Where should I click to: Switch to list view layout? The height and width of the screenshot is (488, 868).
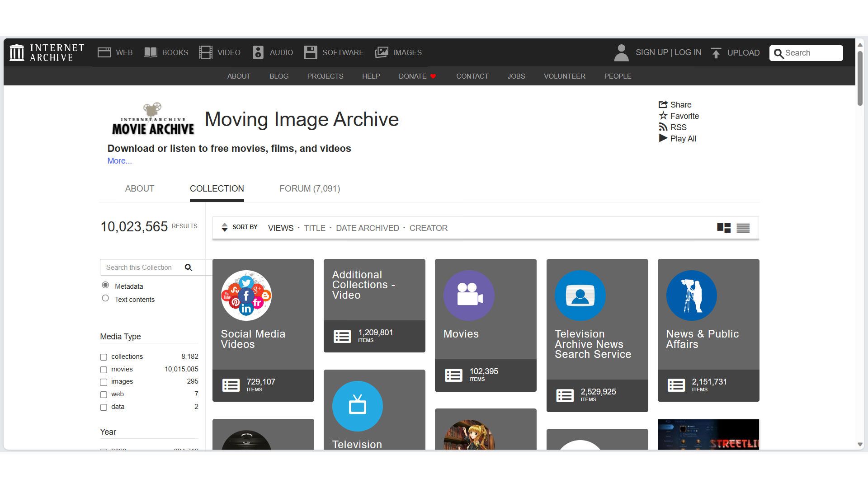point(743,228)
